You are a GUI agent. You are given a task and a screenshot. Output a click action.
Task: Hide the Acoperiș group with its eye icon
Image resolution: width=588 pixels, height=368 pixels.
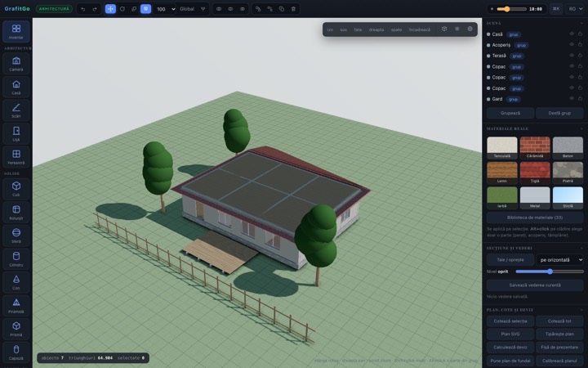click(572, 44)
